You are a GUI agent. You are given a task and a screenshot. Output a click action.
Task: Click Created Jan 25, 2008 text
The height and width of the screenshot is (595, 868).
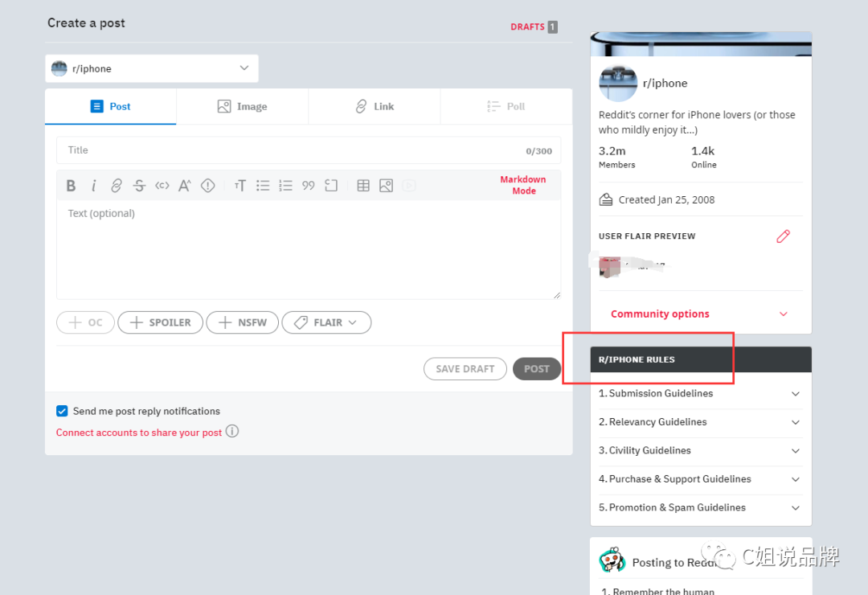click(x=666, y=200)
